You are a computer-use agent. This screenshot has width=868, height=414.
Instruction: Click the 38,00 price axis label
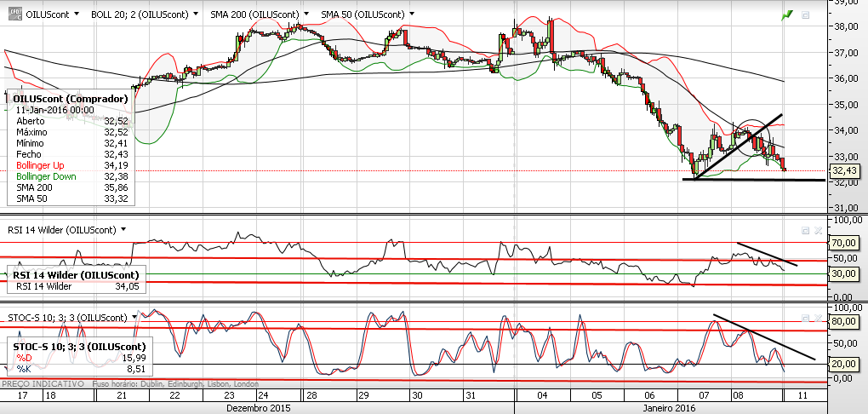tap(845, 26)
